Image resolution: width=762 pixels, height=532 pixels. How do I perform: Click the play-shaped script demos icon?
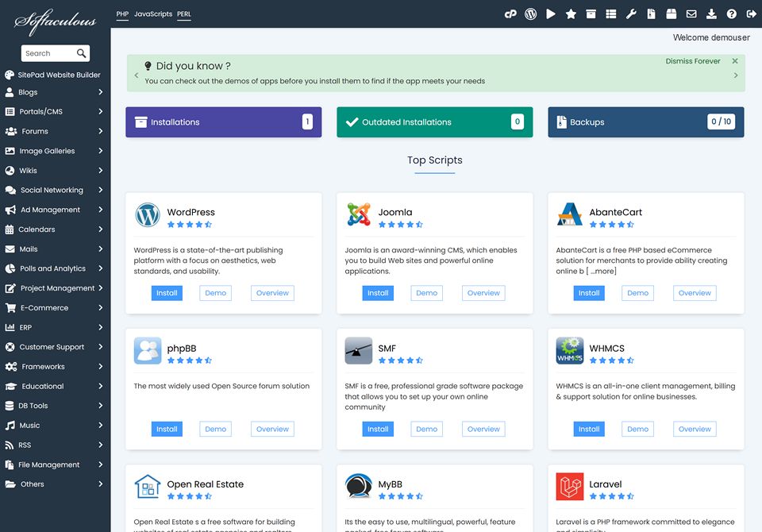click(x=551, y=14)
